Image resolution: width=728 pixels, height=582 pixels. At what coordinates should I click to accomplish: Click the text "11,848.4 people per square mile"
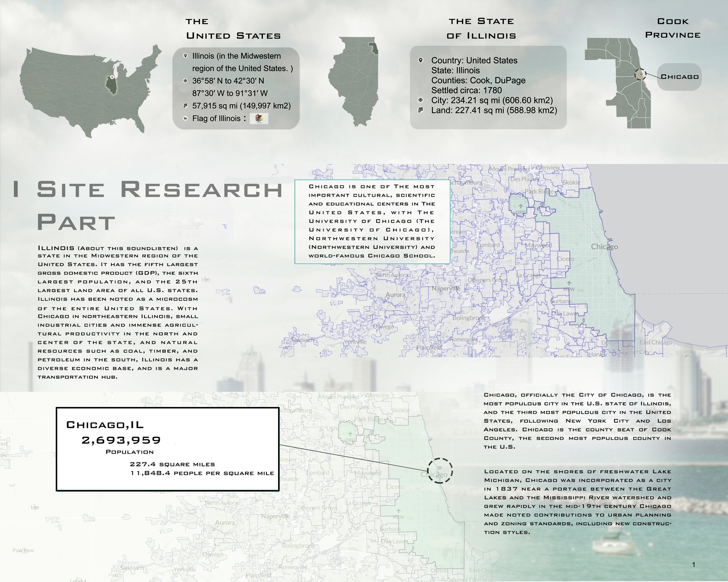pyautogui.click(x=202, y=473)
